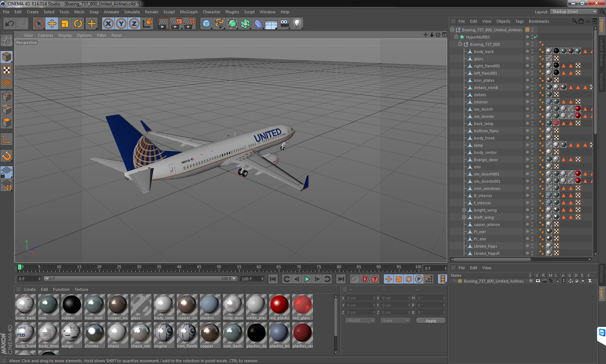Open the File menu
The width and height of the screenshot is (606, 364).
[6, 12]
